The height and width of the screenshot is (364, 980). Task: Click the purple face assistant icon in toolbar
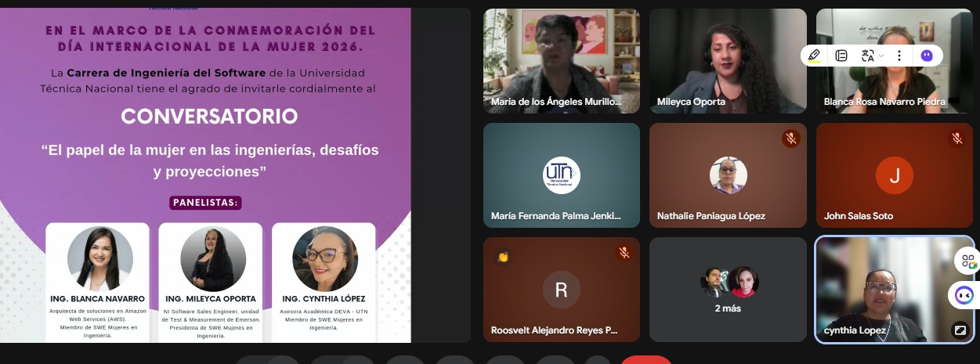(927, 56)
